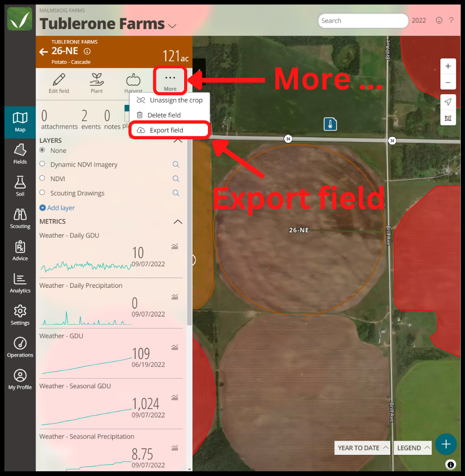
Task: Click the 0 notes count
Action: (112, 120)
